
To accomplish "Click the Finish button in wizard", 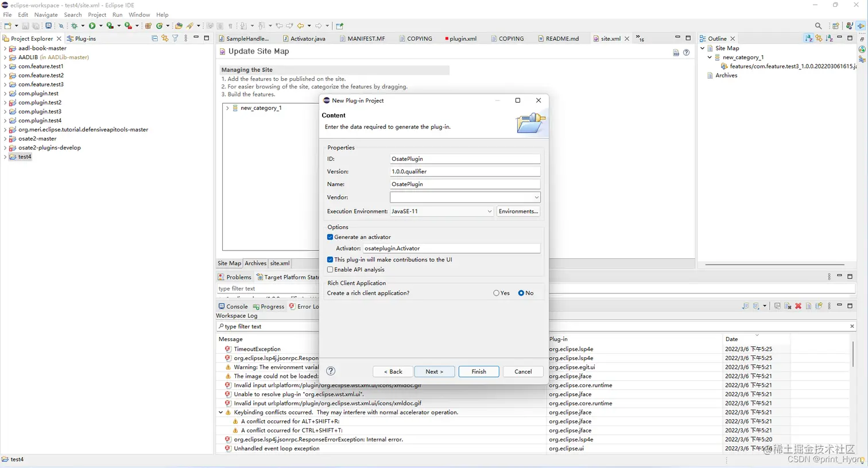I will tap(479, 372).
